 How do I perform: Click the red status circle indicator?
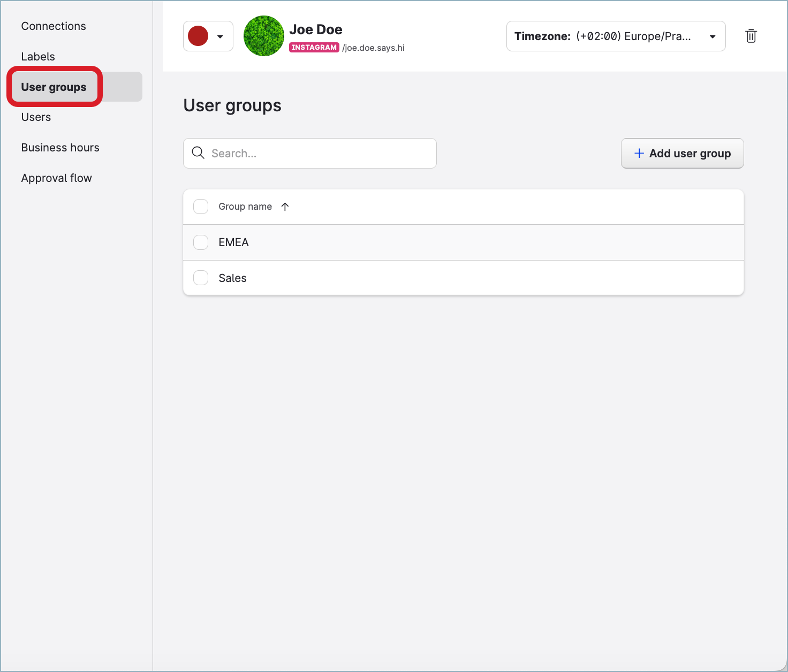click(x=198, y=36)
